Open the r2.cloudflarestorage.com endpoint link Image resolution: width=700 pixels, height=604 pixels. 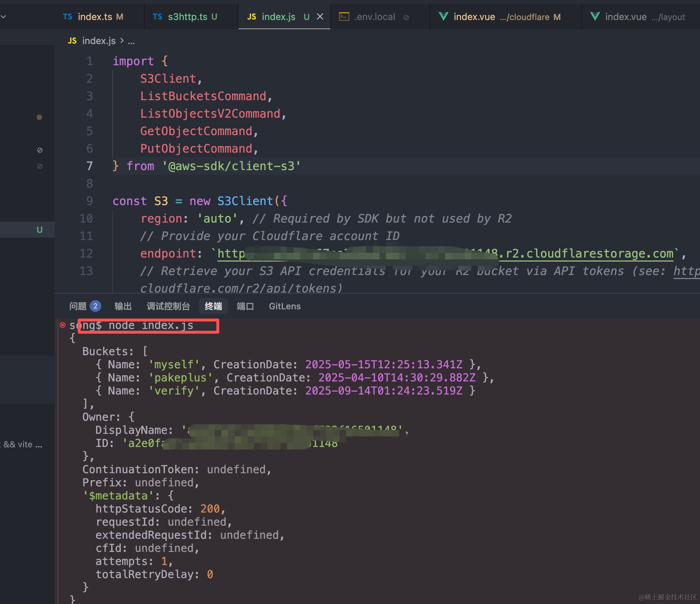(586, 254)
